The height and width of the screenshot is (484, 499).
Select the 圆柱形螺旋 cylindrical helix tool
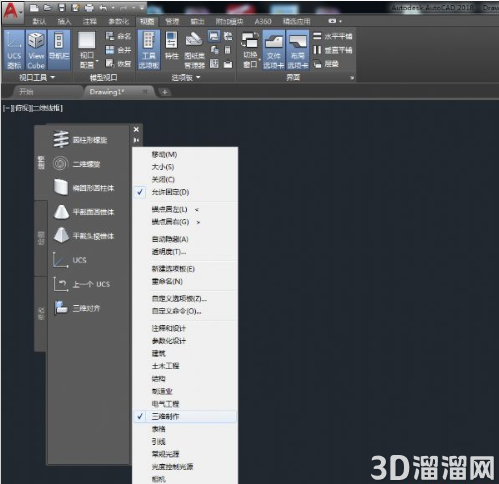tap(80, 140)
